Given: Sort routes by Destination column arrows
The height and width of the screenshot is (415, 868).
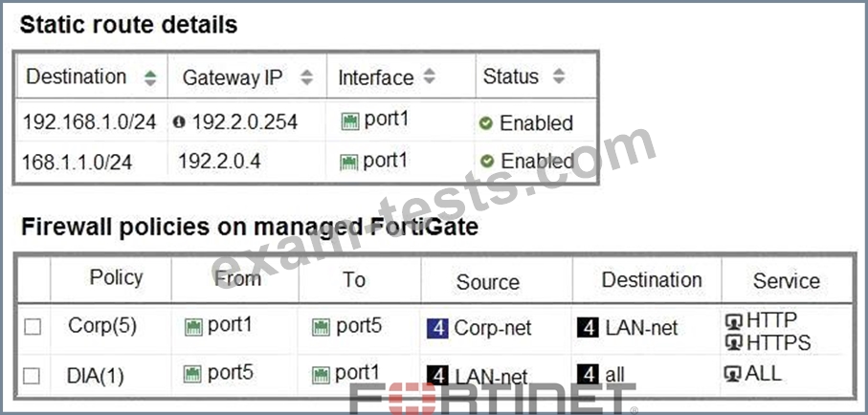Looking at the screenshot, I should coord(150,77).
